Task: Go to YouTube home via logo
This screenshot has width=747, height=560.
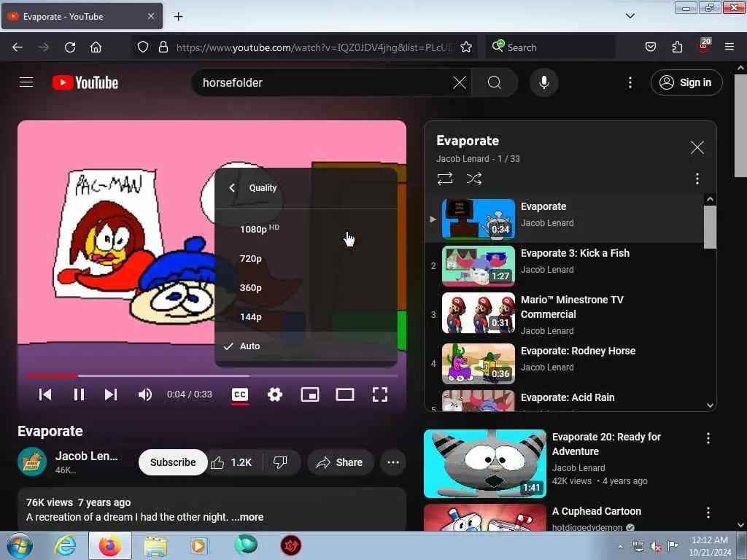Action: [85, 83]
